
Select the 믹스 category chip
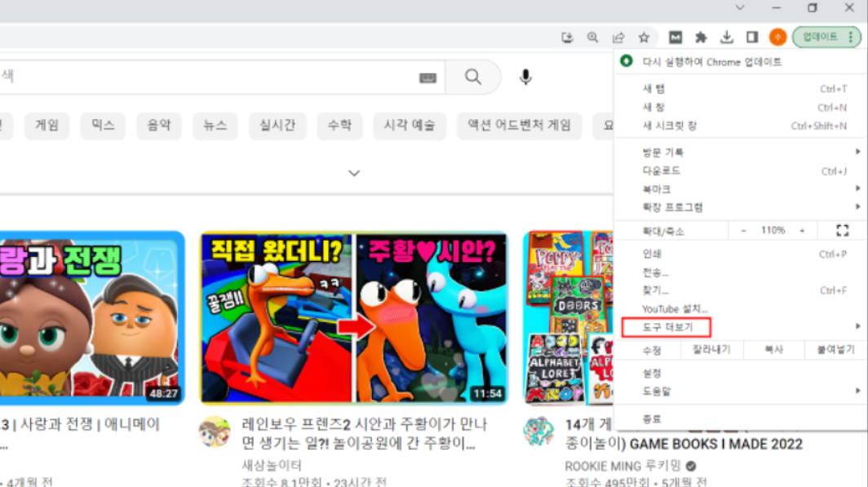tap(103, 126)
